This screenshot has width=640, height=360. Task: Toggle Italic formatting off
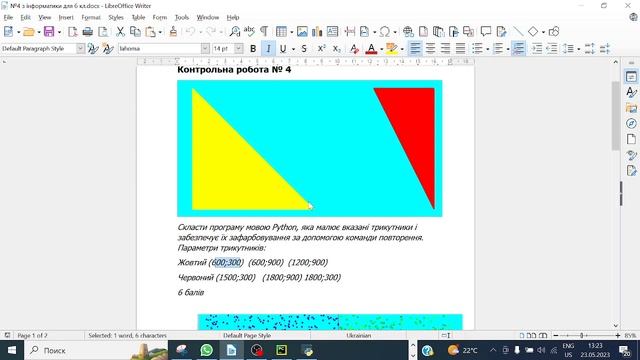click(268, 49)
